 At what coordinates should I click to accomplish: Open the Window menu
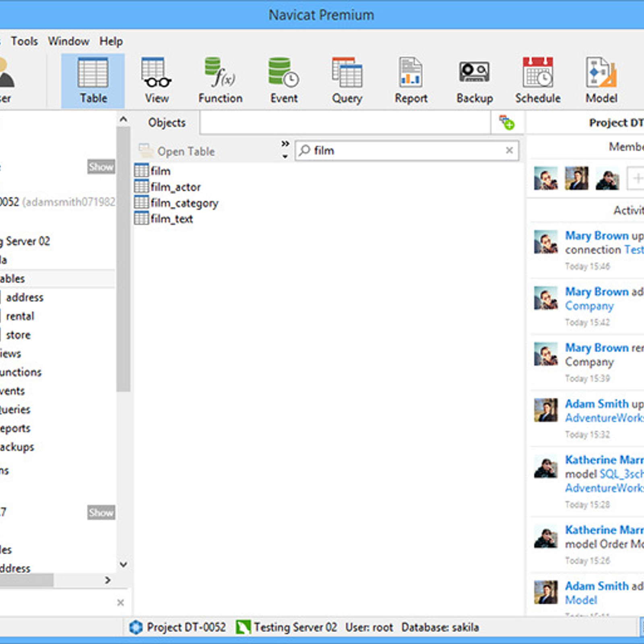pyautogui.click(x=68, y=41)
